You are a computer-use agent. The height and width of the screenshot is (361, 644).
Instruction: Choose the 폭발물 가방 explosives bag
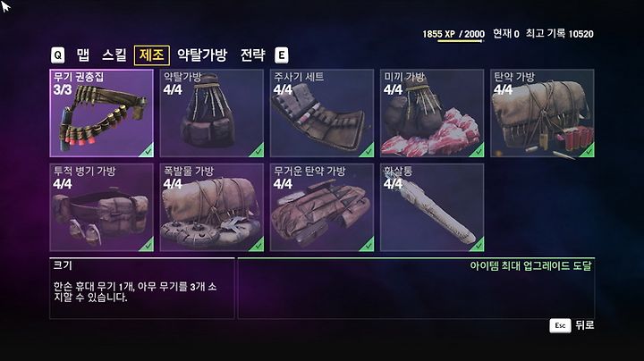tap(211, 207)
